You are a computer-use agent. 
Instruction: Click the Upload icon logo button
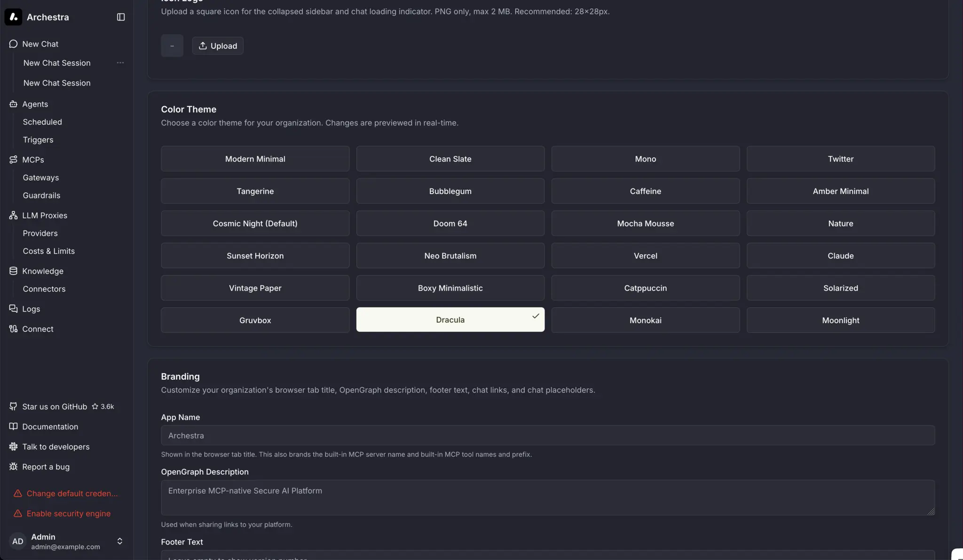217,46
